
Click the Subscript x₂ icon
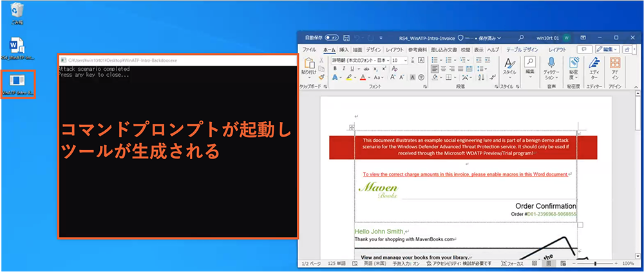click(375, 68)
